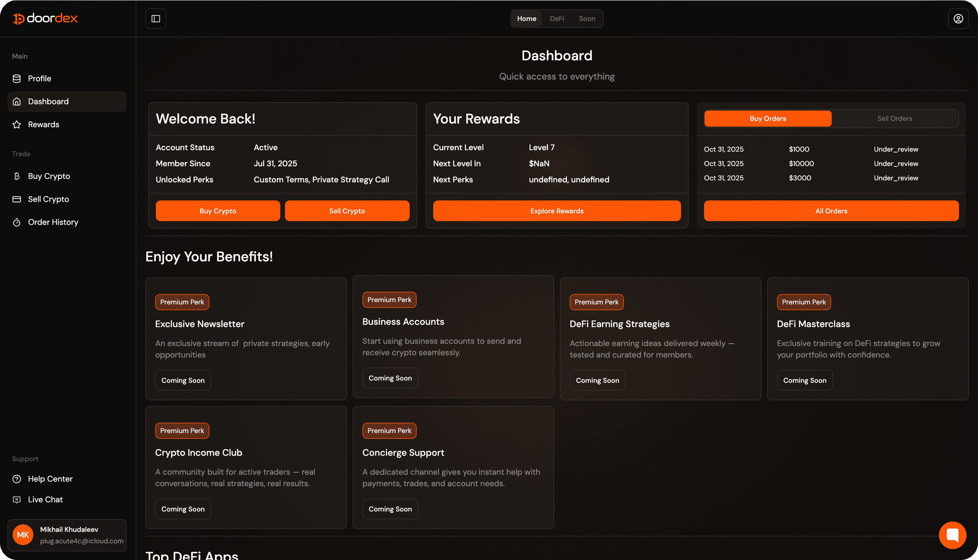Toggle the sidebar panel icon
978x560 pixels.
click(x=156, y=18)
